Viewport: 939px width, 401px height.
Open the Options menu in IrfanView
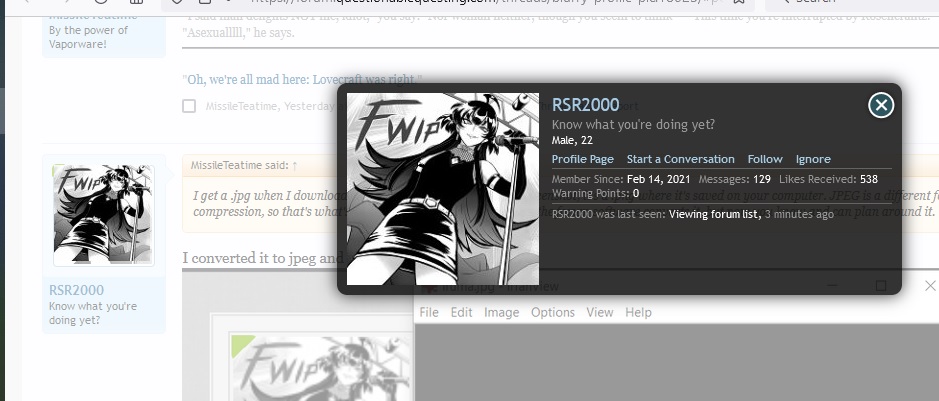tap(553, 312)
